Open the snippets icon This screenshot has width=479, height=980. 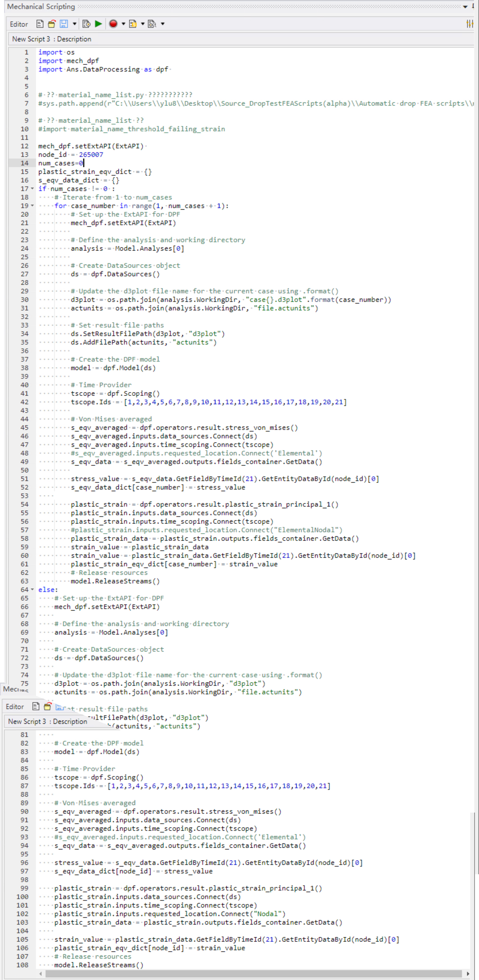pos(133,24)
